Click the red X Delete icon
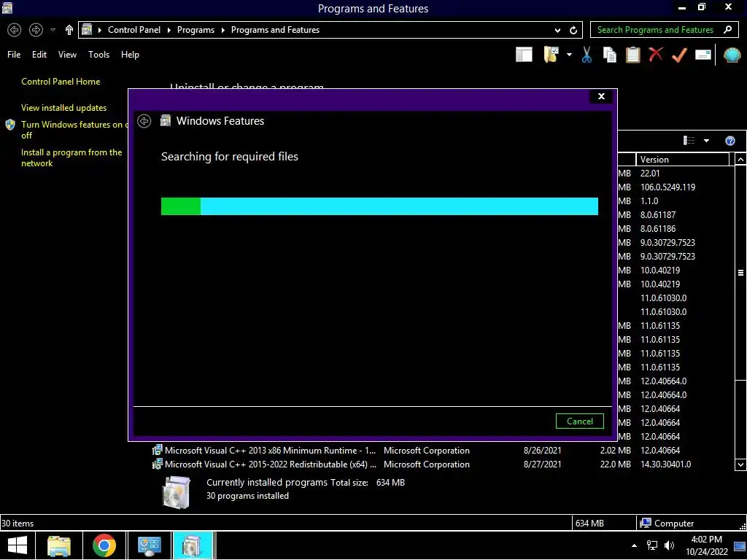The width and height of the screenshot is (747, 560). pyautogui.click(x=656, y=54)
